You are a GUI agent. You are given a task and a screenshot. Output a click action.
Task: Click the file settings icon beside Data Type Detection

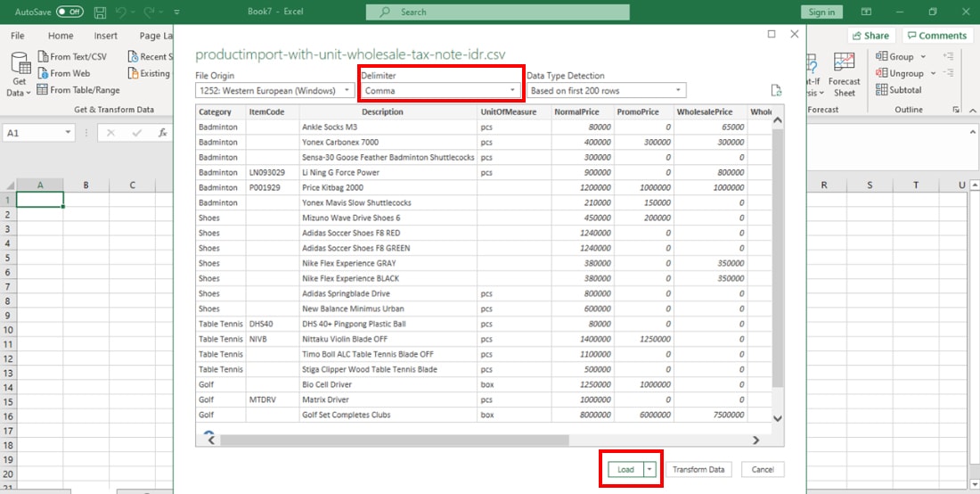[776, 91]
